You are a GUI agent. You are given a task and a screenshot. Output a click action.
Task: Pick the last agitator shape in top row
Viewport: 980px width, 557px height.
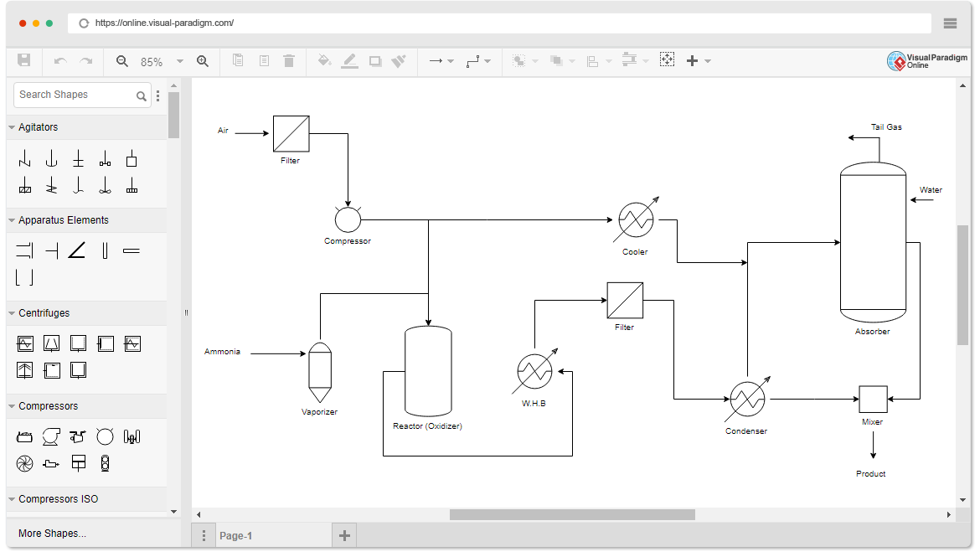pyautogui.click(x=132, y=159)
